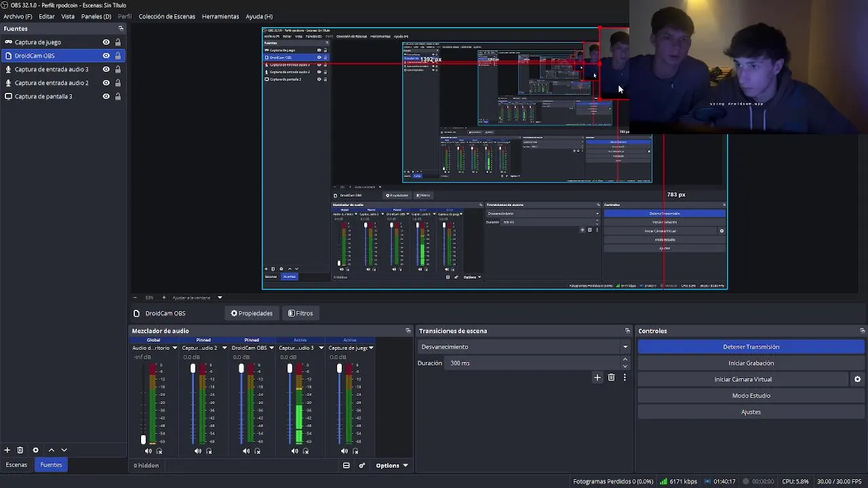Toggle monitoring headphones for Captura de juego channel
The height and width of the screenshot is (488, 868).
(355, 451)
